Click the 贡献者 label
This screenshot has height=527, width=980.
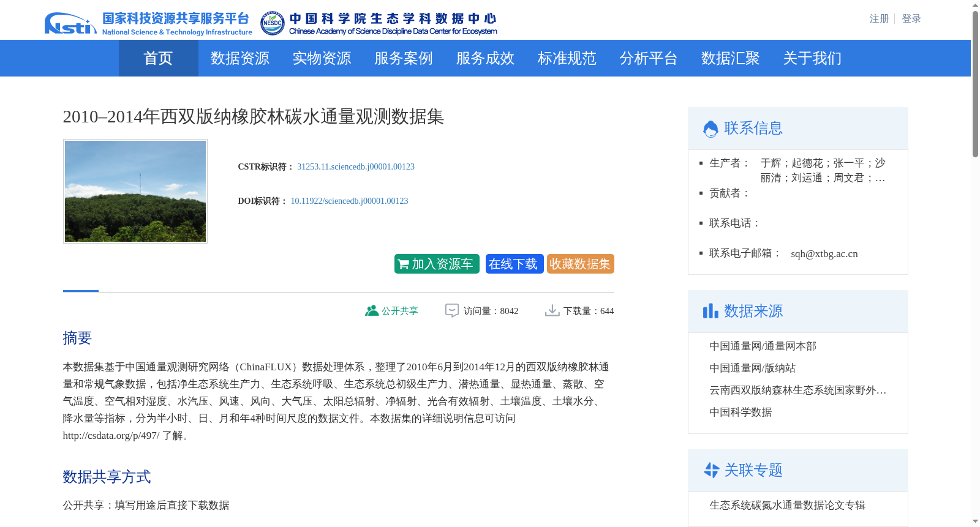[729, 193]
